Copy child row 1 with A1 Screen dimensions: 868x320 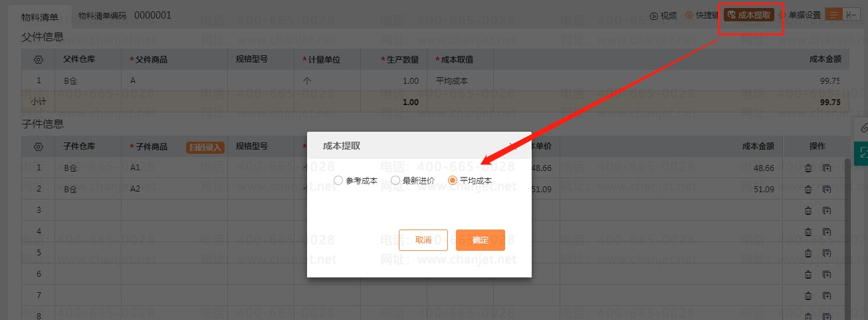tap(827, 168)
